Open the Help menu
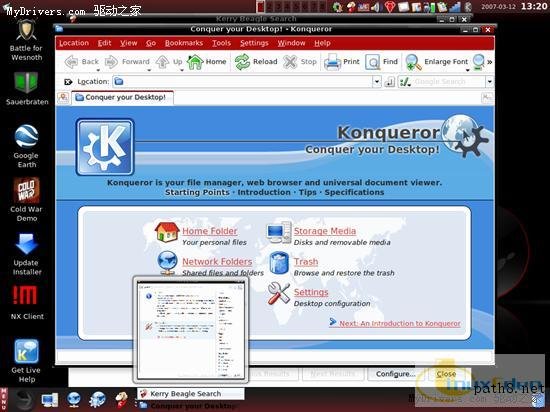Image resolution: width=550 pixels, height=412 pixels. [322, 43]
